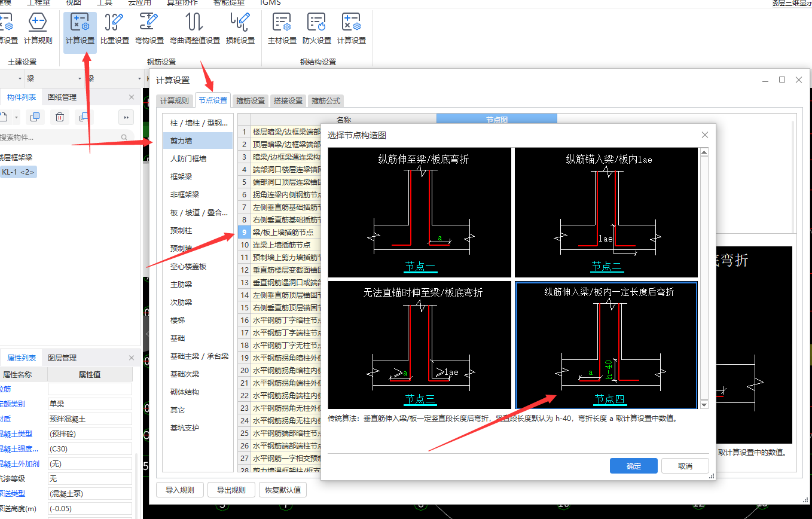Switch to the 计算规则 tab
The height and width of the screenshot is (519, 812).
175,101
